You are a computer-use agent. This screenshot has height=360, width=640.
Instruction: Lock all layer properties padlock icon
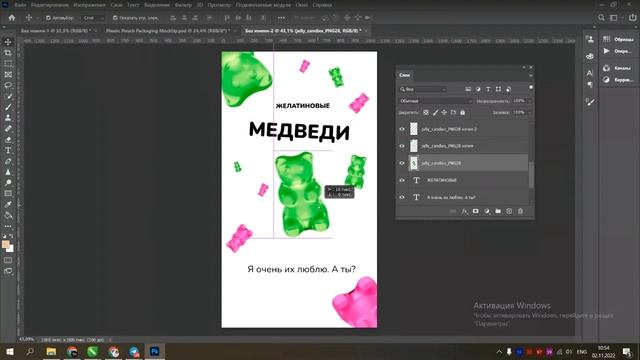coord(462,112)
